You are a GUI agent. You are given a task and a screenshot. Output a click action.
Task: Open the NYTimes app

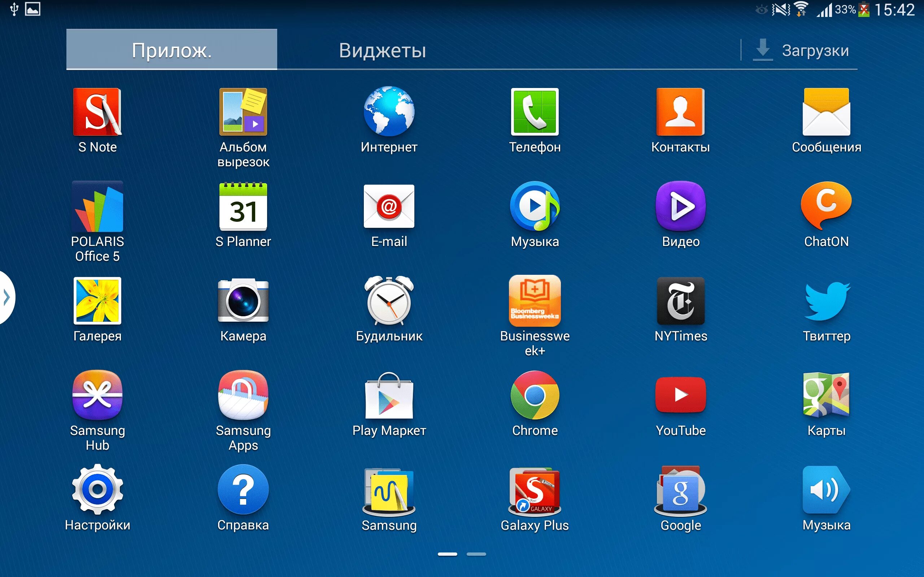(680, 301)
